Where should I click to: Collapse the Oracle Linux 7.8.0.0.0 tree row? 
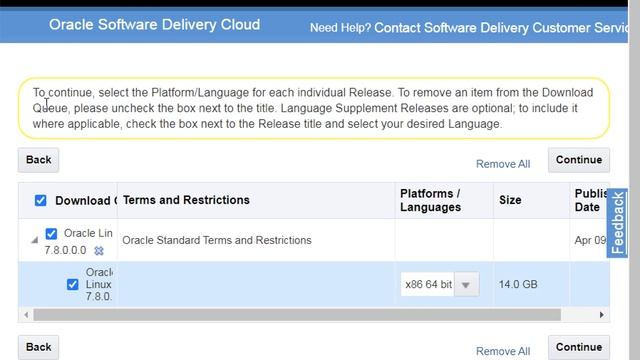(x=35, y=240)
